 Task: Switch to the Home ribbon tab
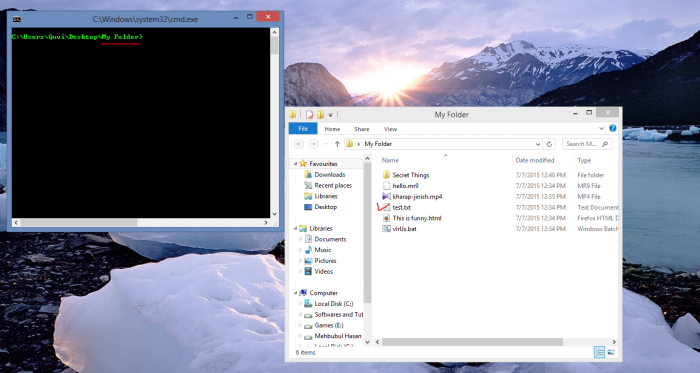pos(332,129)
